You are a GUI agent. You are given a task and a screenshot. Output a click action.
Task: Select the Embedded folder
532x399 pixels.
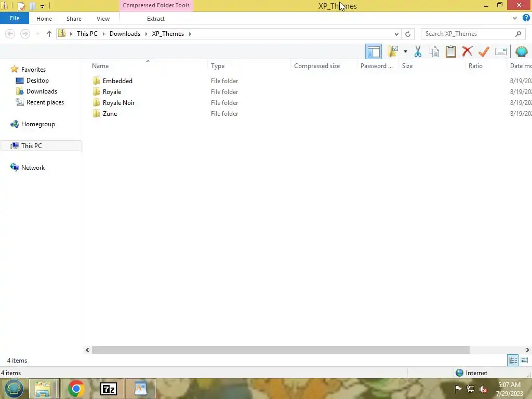click(x=117, y=81)
